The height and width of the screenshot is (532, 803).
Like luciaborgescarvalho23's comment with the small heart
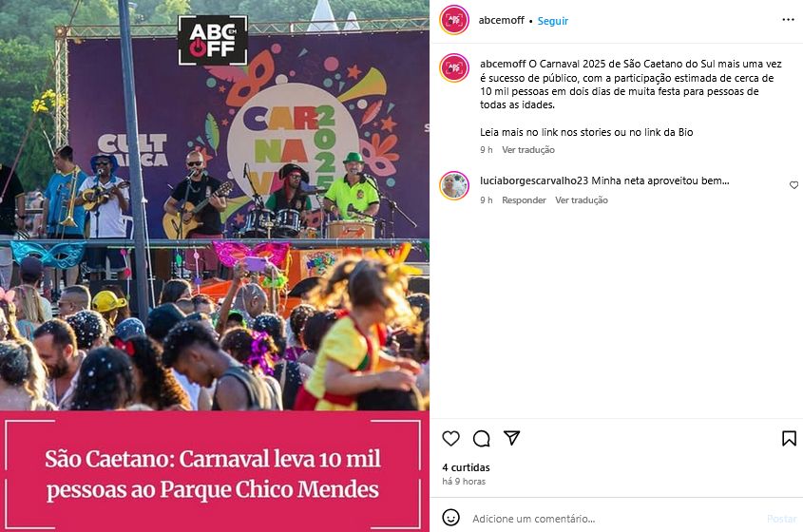[793, 185]
